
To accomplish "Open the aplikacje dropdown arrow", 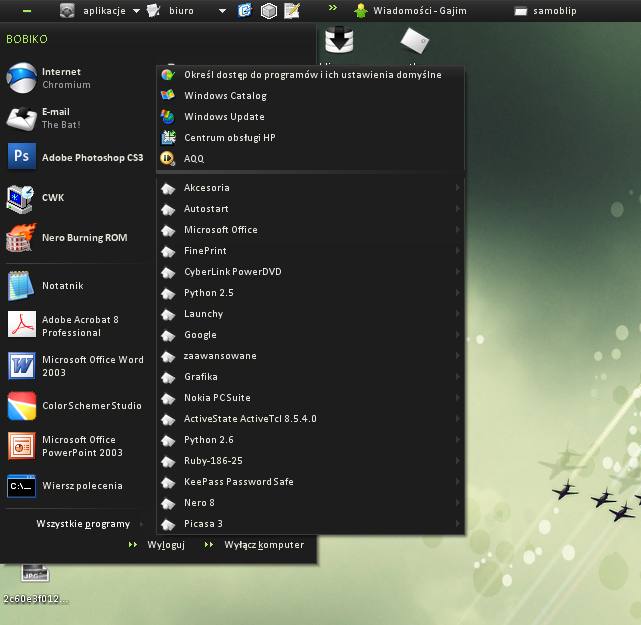I will [136, 11].
